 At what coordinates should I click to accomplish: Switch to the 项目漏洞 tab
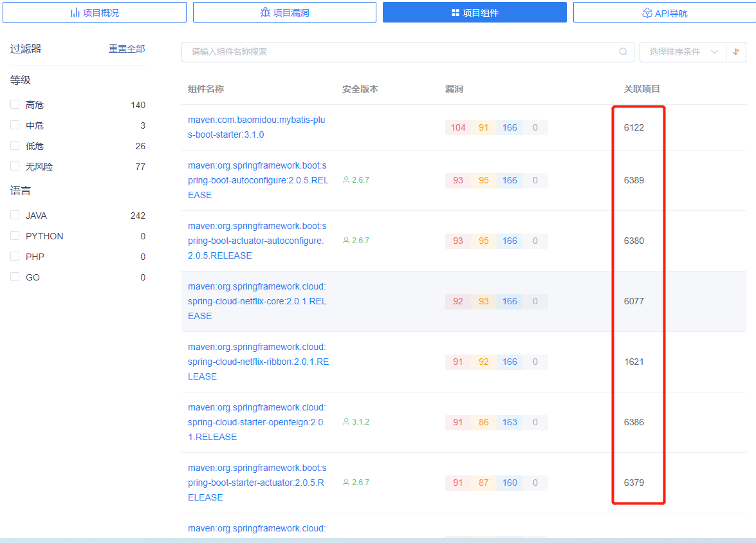point(285,12)
